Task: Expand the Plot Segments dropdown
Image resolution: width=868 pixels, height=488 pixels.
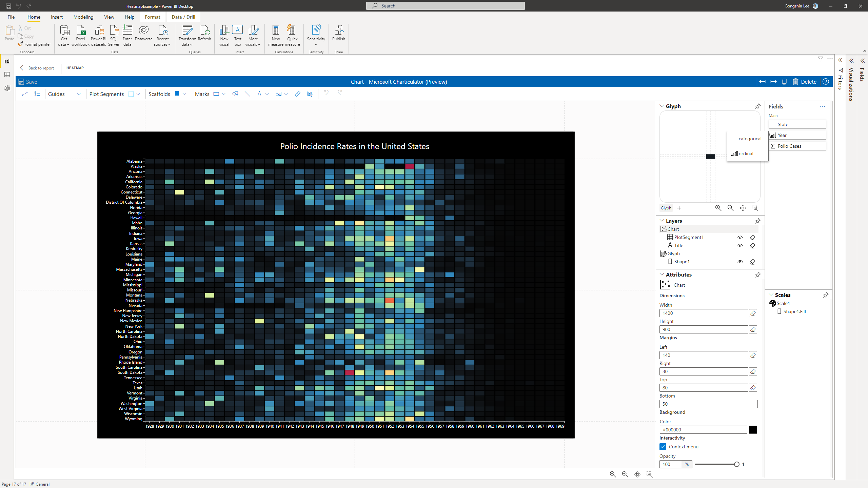Action: pos(139,94)
